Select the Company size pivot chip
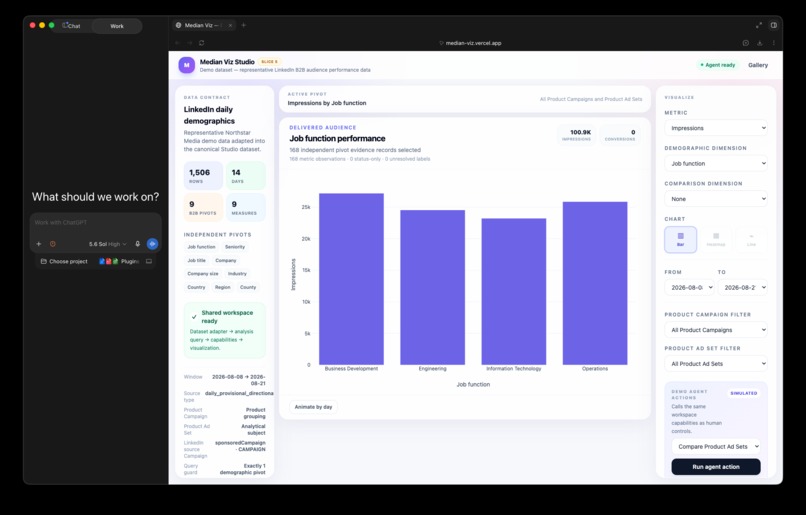The width and height of the screenshot is (806, 515). point(203,274)
